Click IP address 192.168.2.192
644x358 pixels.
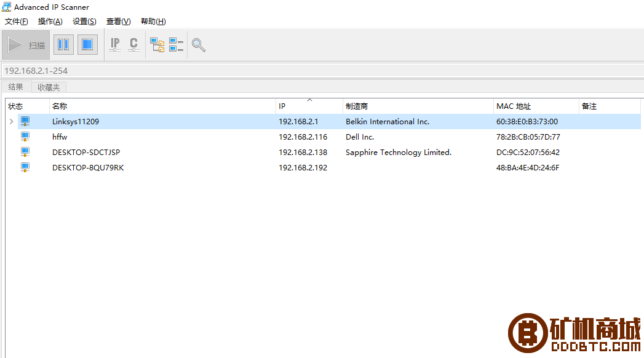[303, 167]
